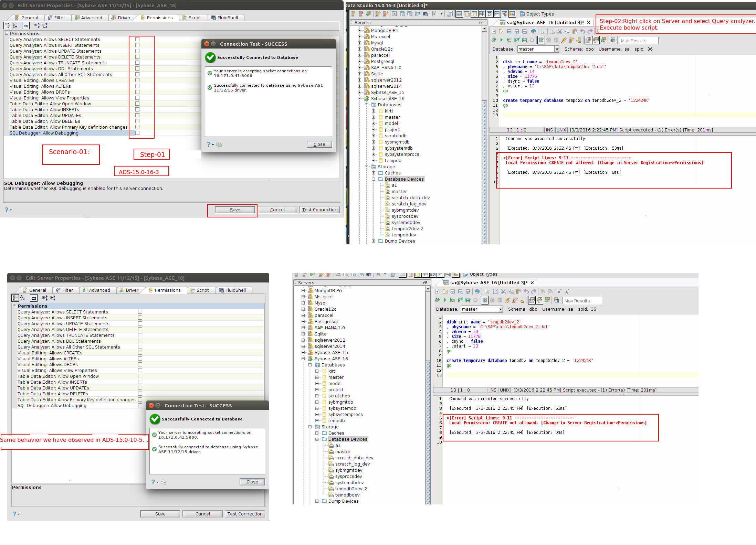Viewport: 756px width, 545px height.
Task: Collapse the Permissions group in upper dialog
Action: pos(7,33)
